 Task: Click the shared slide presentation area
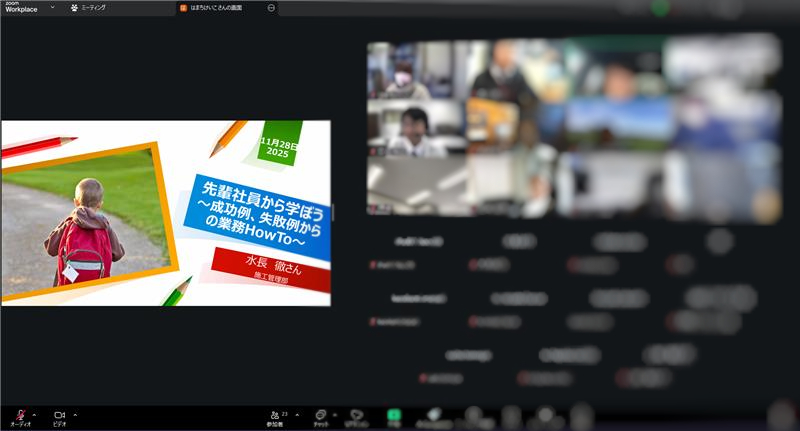(x=166, y=213)
